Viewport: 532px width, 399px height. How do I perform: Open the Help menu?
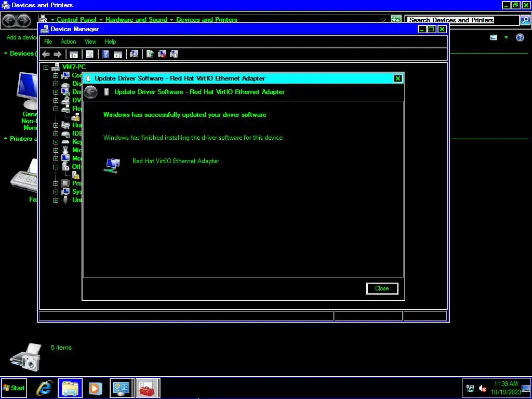click(110, 42)
